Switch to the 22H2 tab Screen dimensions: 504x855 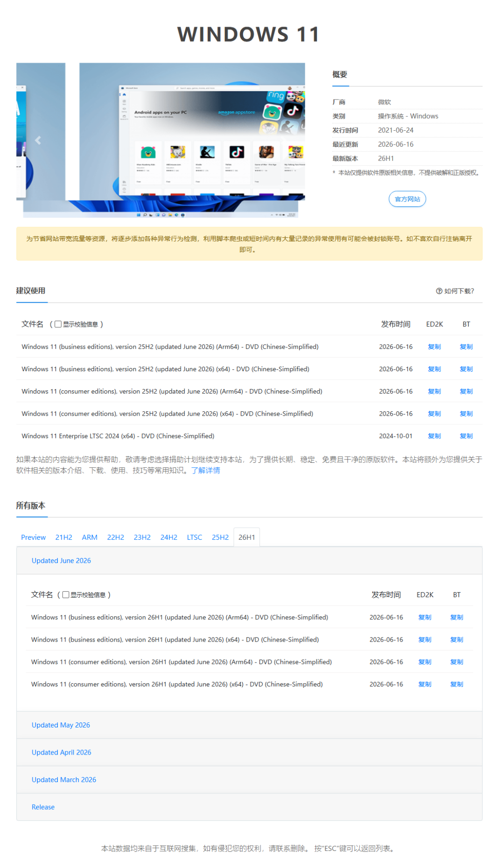pyautogui.click(x=115, y=537)
